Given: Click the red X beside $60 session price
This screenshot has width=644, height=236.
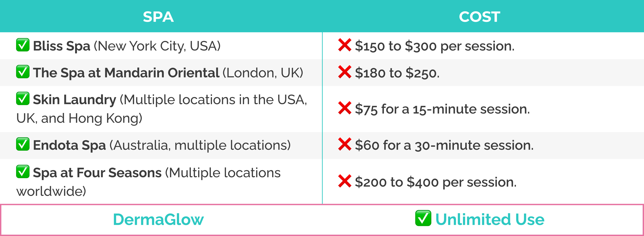Looking at the screenshot, I should (x=345, y=144).
